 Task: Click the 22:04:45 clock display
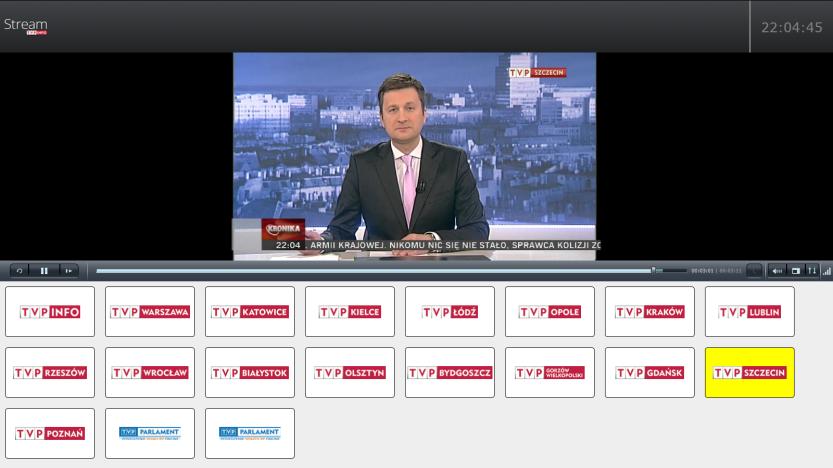(x=792, y=27)
